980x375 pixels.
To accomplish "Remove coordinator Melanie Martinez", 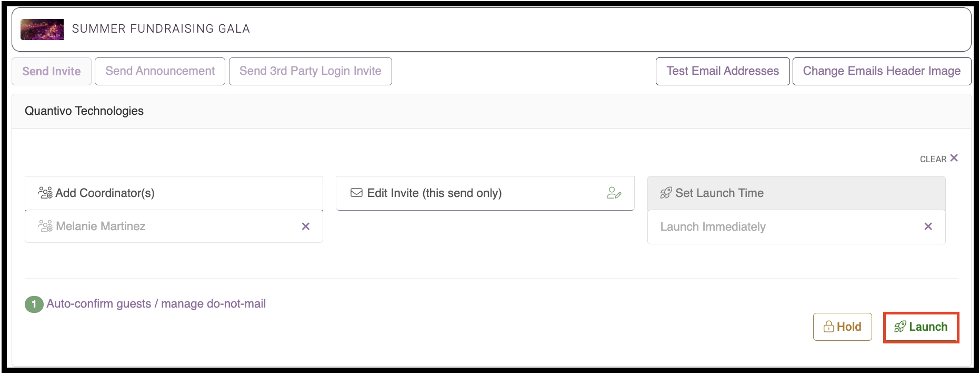I will [x=306, y=226].
